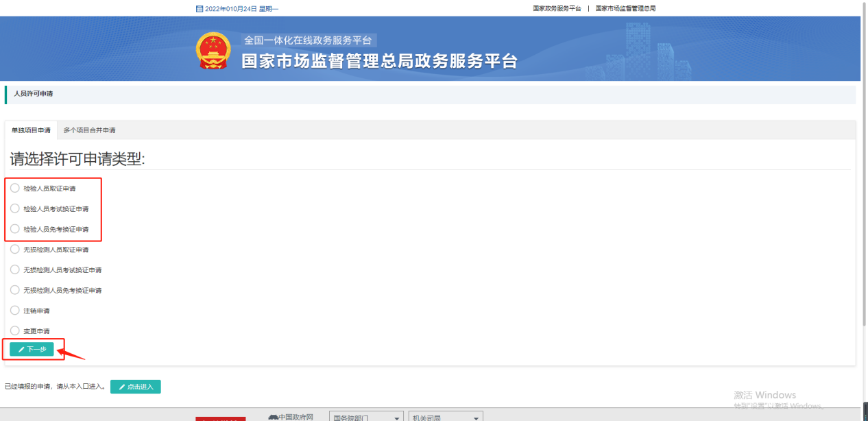Click the vertical scrollbar on right edge
Screen dimensions: 868x421
(864, 206)
